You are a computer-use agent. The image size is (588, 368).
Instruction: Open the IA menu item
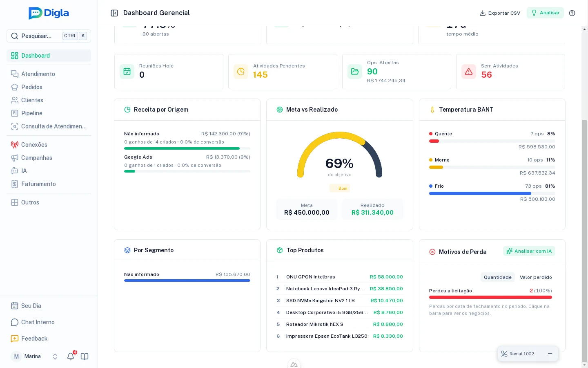(x=49, y=171)
